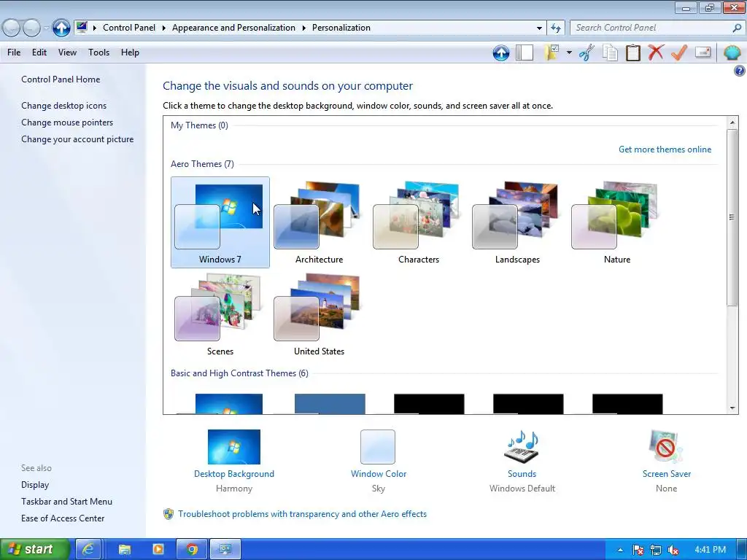Click the network tray icon

(x=656, y=550)
